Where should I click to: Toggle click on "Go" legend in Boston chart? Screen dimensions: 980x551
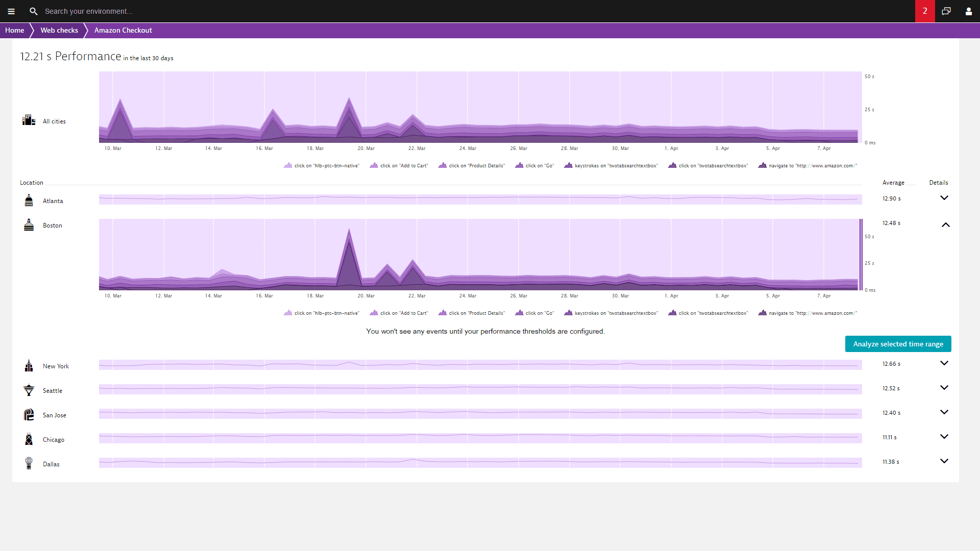click(534, 313)
